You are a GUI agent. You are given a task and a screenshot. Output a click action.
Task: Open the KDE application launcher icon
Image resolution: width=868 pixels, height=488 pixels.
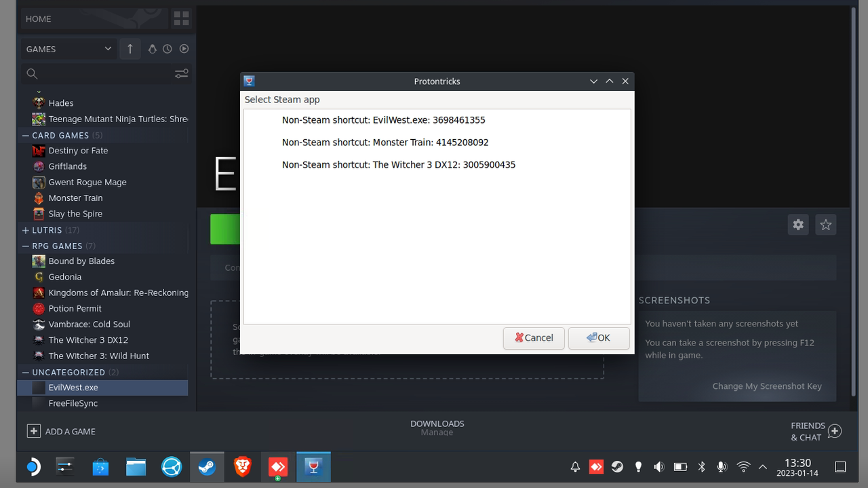click(x=33, y=467)
